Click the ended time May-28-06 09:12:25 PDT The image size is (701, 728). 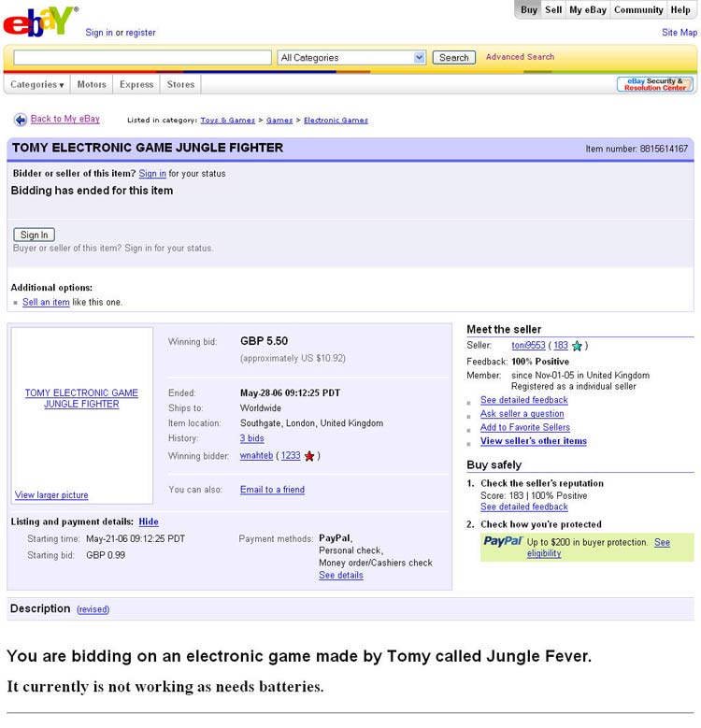[x=290, y=393]
